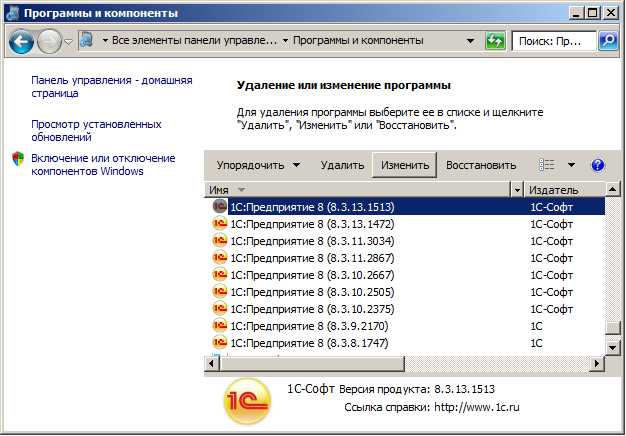Image resolution: width=626 pixels, height=436 pixels.
Task: Open 'Включение или отключение компонентов Windows'
Action: (x=103, y=164)
